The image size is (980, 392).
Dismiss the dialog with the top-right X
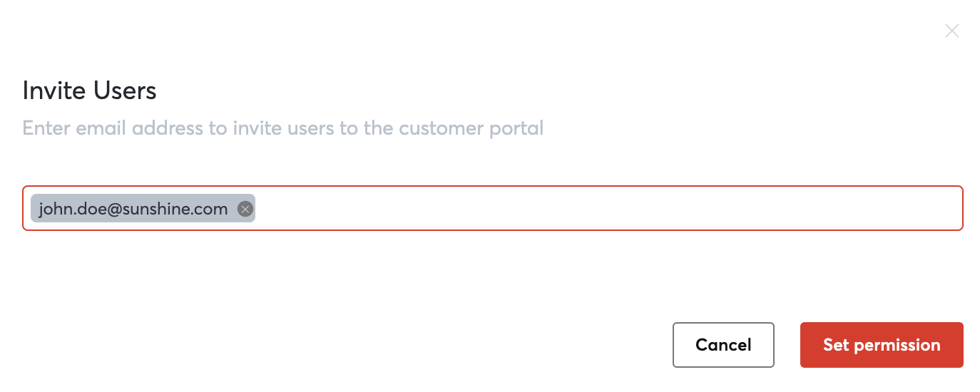click(x=951, y=31)
